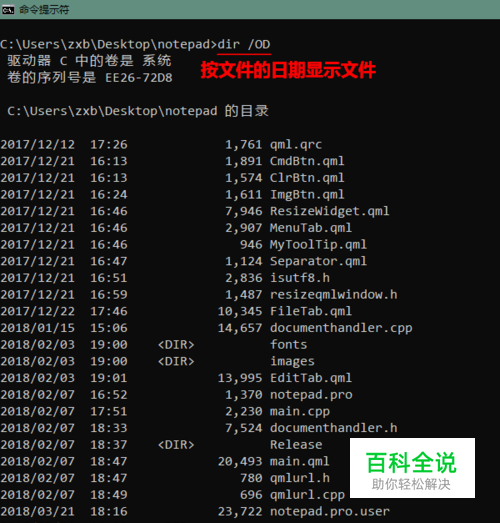Click the file size 20,493

[240, 462]
